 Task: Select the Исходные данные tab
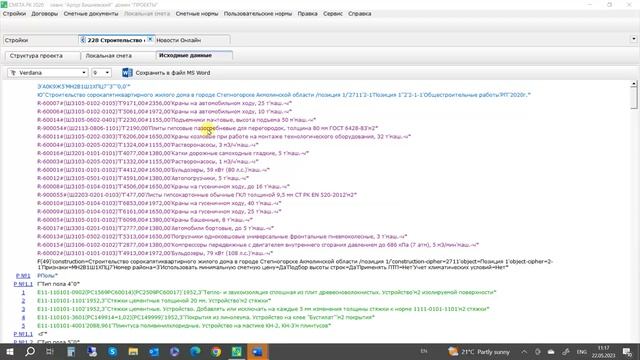point(194,55)
